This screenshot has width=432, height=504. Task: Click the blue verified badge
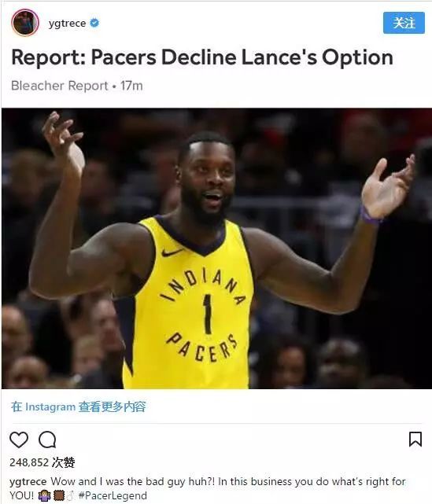click(94, 23)
